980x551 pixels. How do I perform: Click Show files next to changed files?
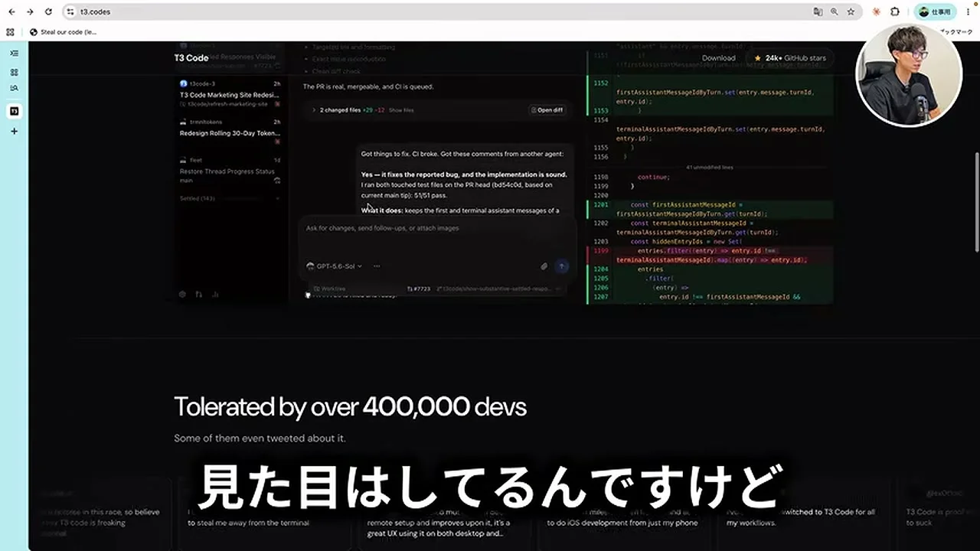click(401, 110)
